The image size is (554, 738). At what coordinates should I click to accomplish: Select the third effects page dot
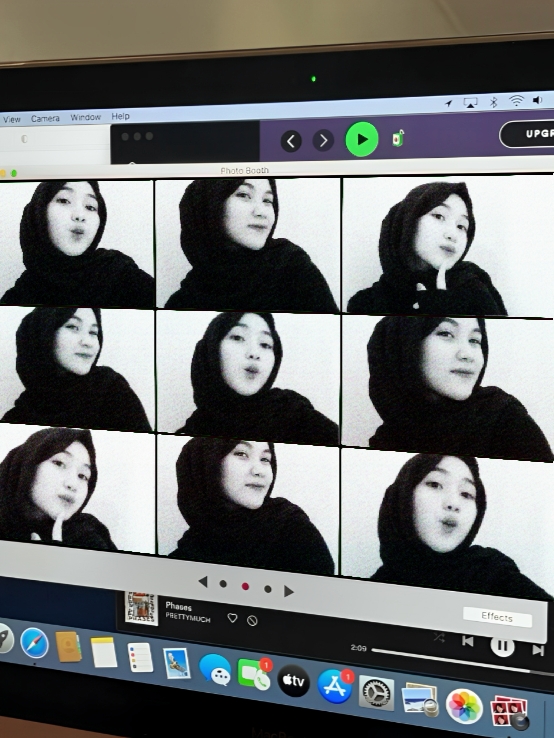coord(267,589)
